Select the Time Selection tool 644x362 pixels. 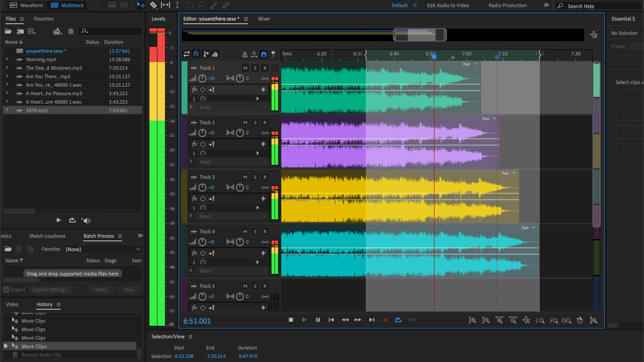tap(177, 5)
